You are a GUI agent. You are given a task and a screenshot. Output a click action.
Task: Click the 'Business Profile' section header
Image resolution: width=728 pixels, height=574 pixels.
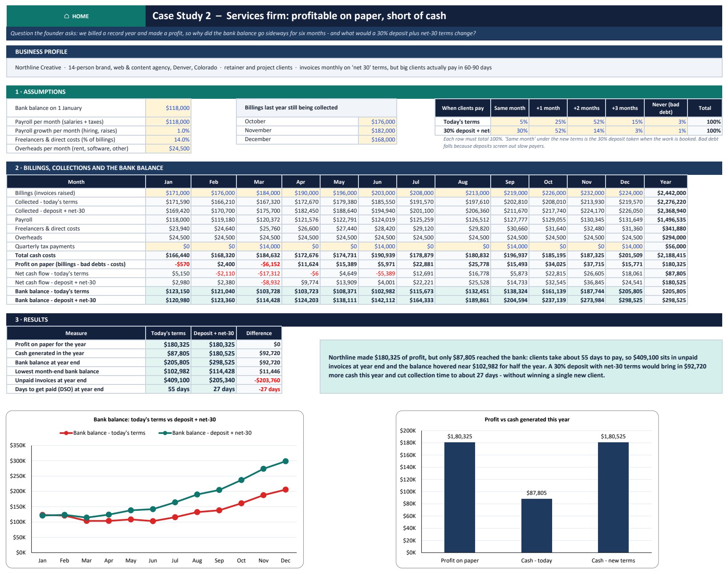pos(364,52)
